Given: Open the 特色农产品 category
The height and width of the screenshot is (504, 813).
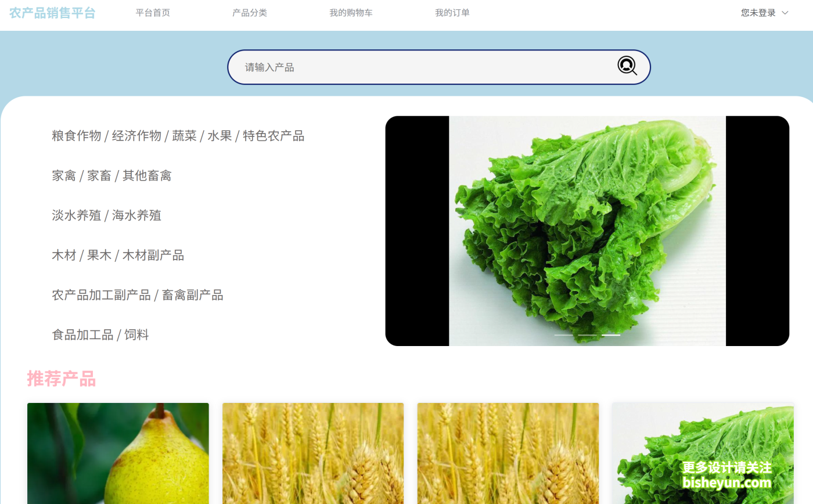Looking at the screenshot, I should 273,136.
